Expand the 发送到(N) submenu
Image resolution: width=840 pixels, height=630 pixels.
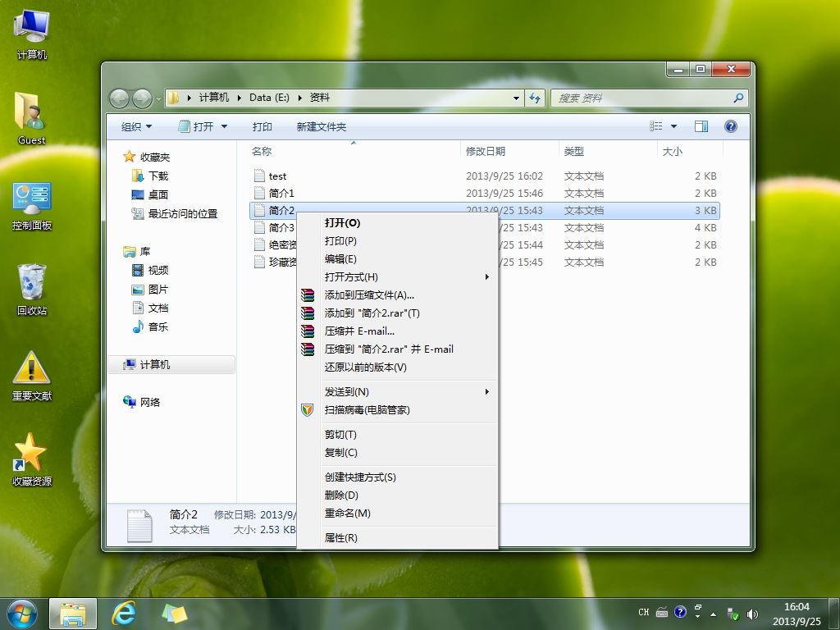[397, 391]
